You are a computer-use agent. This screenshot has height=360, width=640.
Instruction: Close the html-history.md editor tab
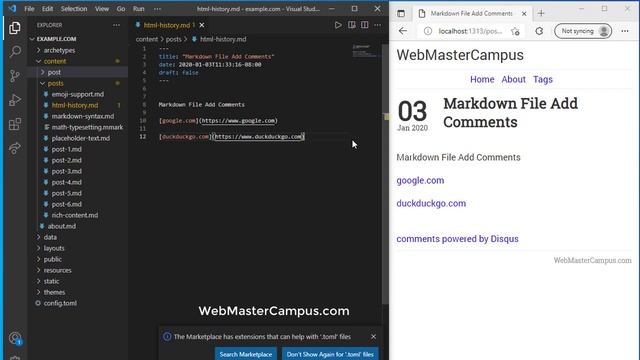[202, 25]
